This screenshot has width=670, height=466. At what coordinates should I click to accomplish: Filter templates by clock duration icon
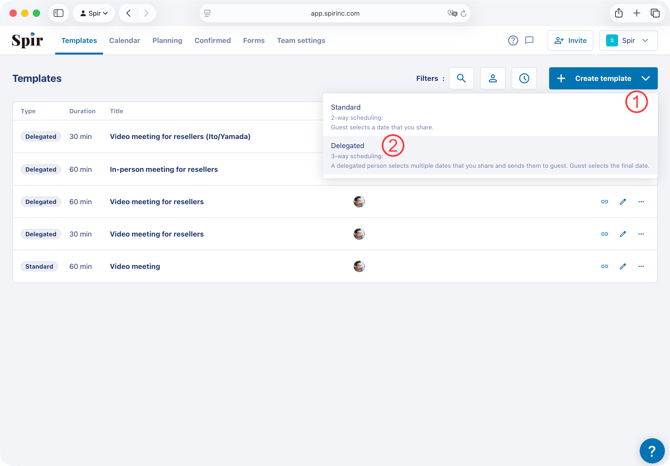[524, 78]
